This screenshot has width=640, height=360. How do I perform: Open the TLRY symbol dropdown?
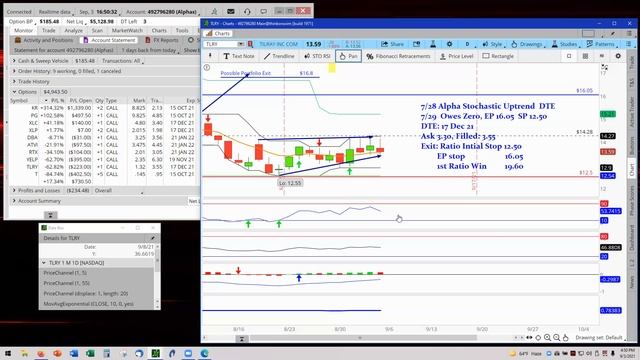(240, 44)
